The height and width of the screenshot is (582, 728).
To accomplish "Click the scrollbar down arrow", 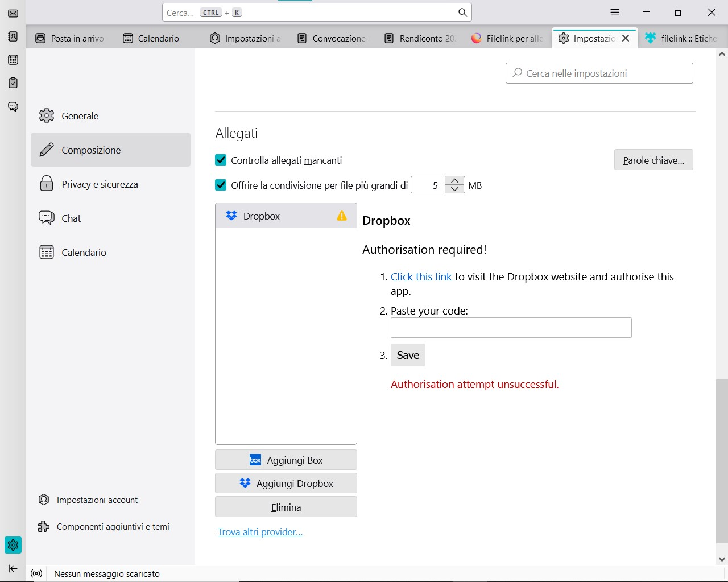I will (x=722, y=559).
